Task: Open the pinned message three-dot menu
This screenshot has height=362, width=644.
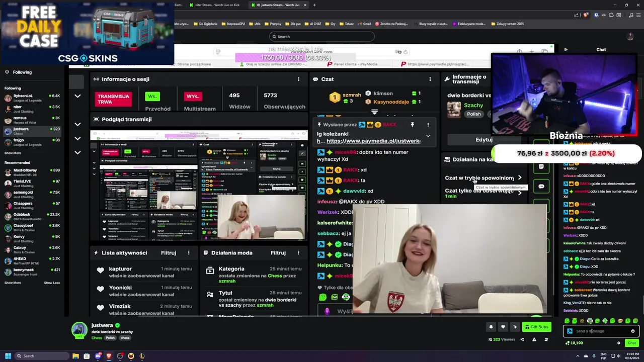Action: coord(428,125)
